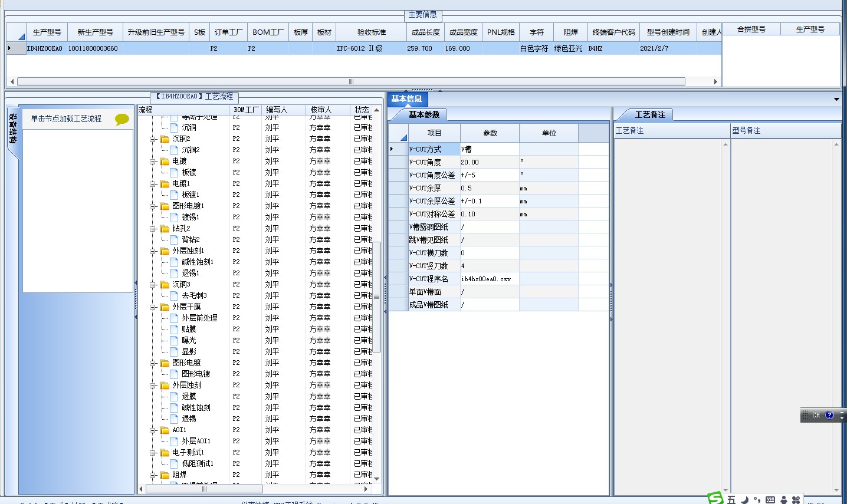Click the folder icon of 电镀 node
The height and width of the screenshot is (504, 847).
tap(165, 161)
